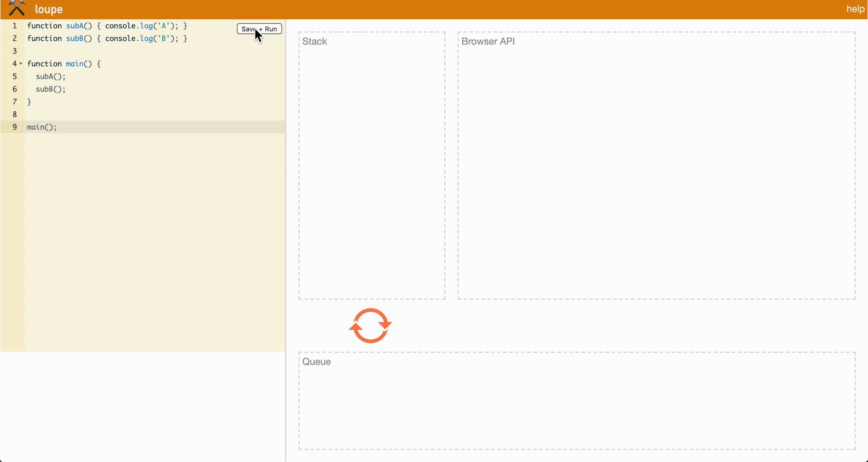Click the loupe title text

coord(49,9)
